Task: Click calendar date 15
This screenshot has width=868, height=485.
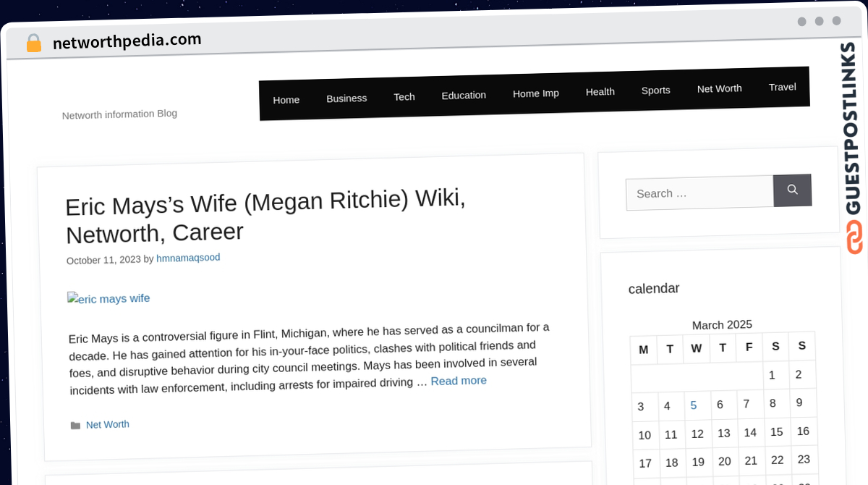Action: coord(777,432)
